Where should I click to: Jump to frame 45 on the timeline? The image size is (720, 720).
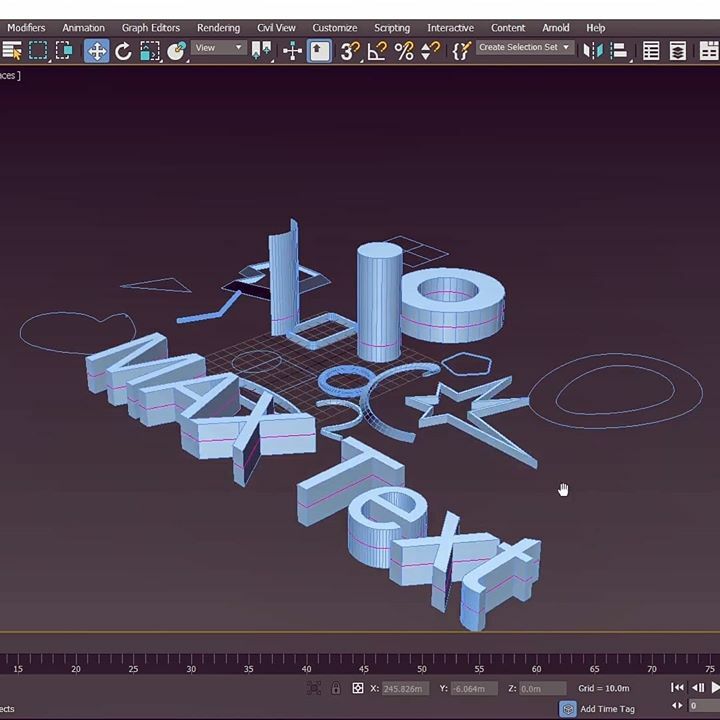(x=364, y=669)
